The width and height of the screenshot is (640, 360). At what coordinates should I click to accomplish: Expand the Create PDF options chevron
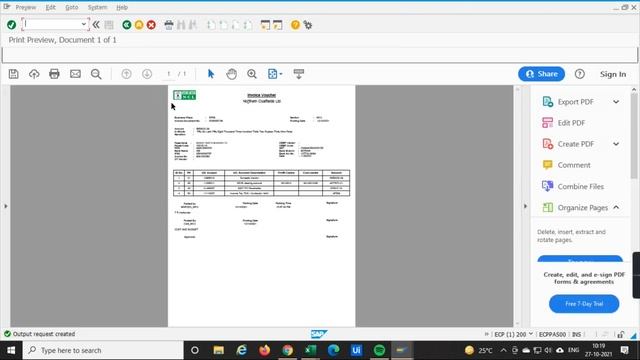pyautogui.click(x=616, y=144)
